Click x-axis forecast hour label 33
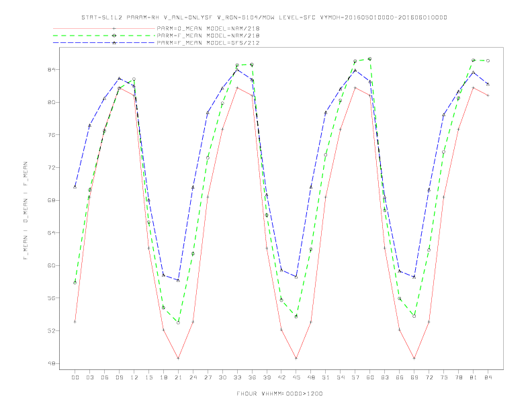The image size is (532, 411). (x=237, y=377)
